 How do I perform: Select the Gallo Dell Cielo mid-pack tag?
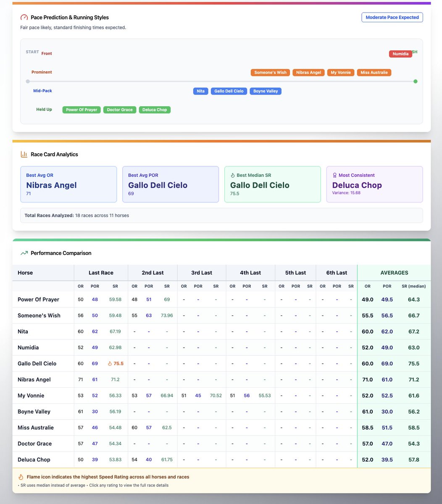click(x=229, y=91)
